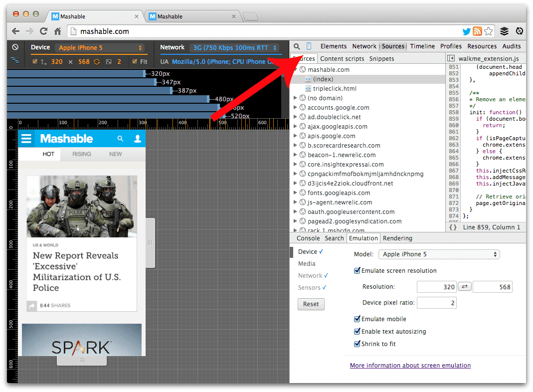Toggle emulate screen resolution checkbox in toolbar
This screenshot has height=392, width=533.
[x=35, y=61]
